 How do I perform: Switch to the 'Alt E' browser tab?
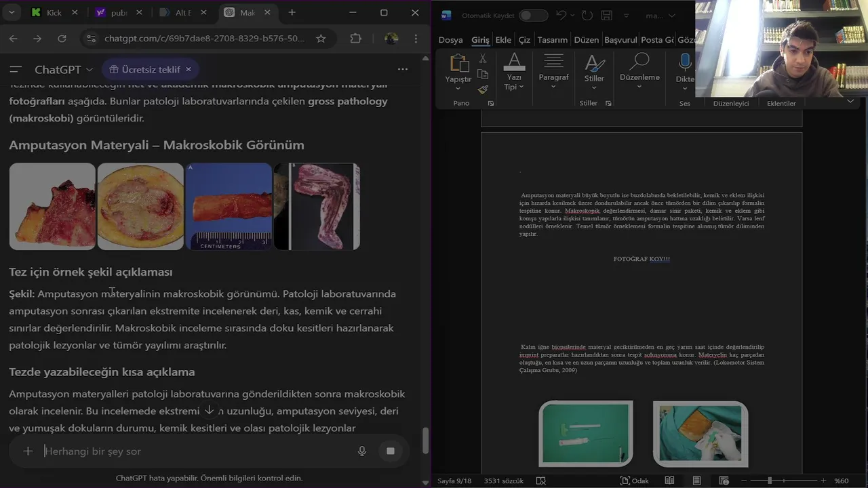pyautogui.click(x=182, y=12)
